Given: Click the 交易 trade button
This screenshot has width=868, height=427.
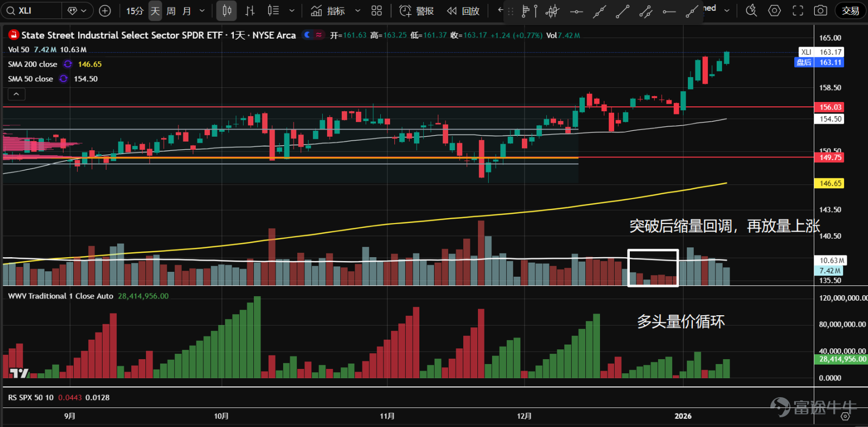Looking at the screenshot, I should point(851,11).
